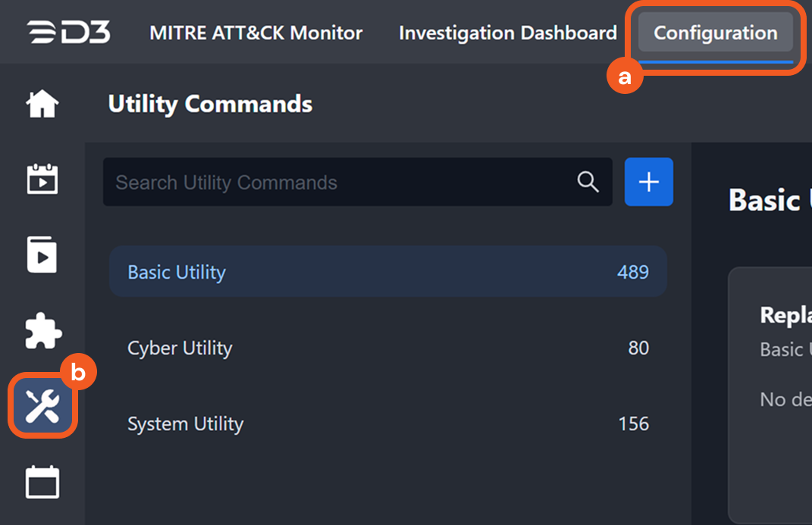Click the 489 count badge
The image size is (812, 525).
click(632, 272)
